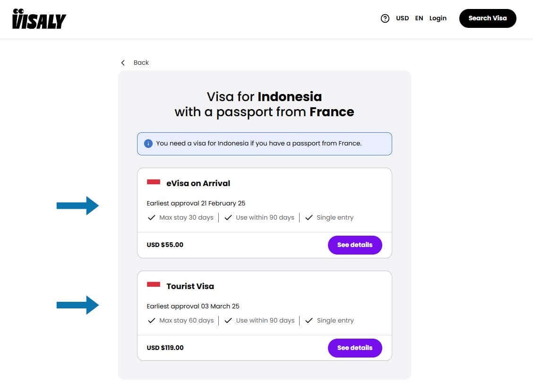Click the lower blue arrow graphic
Viewport: 533px width, 392px height.
pos(77,305)
